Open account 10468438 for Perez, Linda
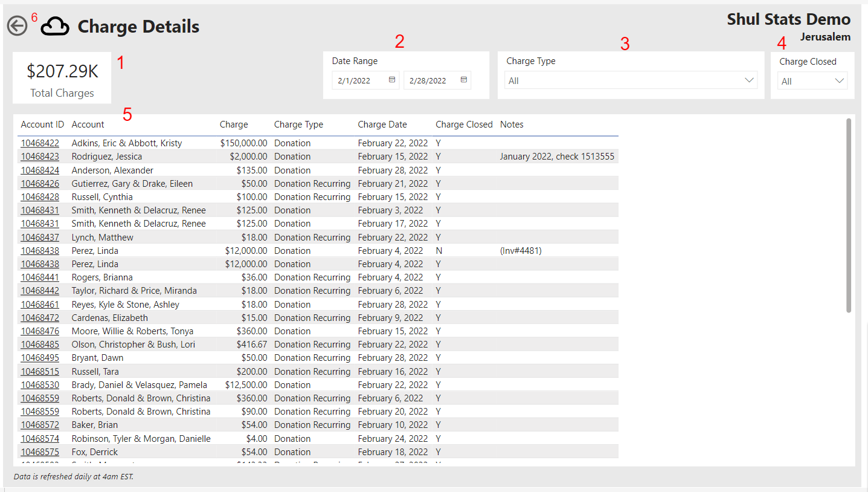Viewport: 868px width, 492px height. 40,250
